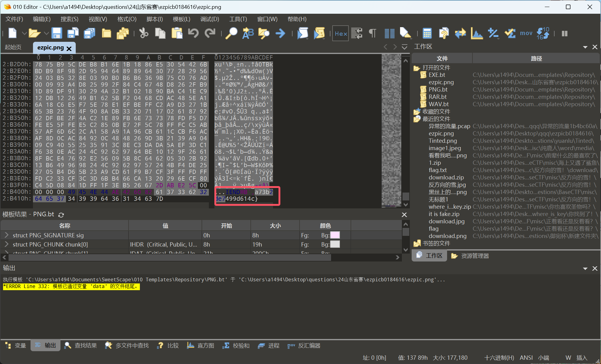Expand struct PNG_CHUNK chunk[0] row
601x364 pixels.
pos(6,244)
